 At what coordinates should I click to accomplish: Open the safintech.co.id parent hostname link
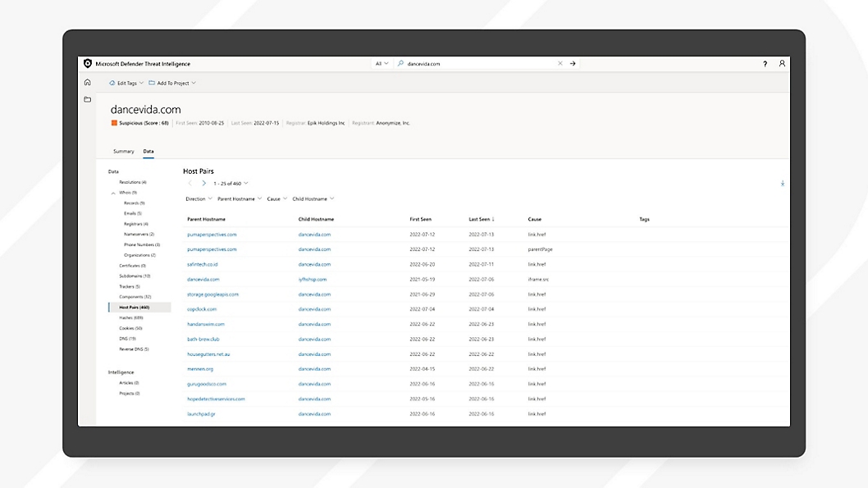pos(202,265)
